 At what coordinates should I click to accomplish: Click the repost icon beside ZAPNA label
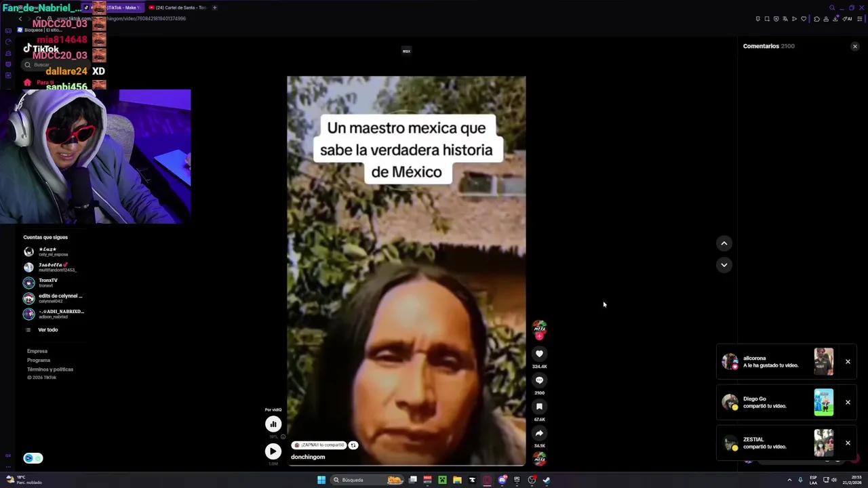353,445
